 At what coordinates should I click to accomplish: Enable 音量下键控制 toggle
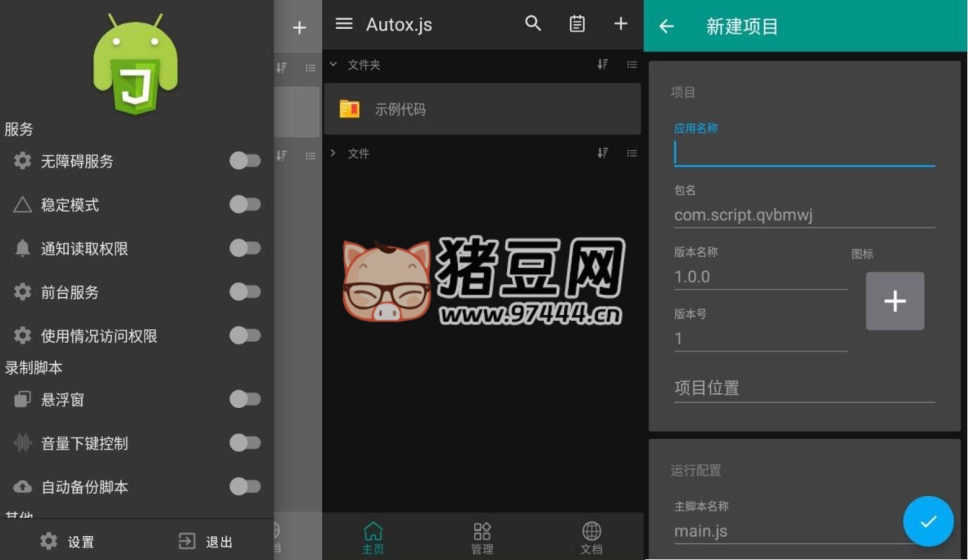pos(245,443)
